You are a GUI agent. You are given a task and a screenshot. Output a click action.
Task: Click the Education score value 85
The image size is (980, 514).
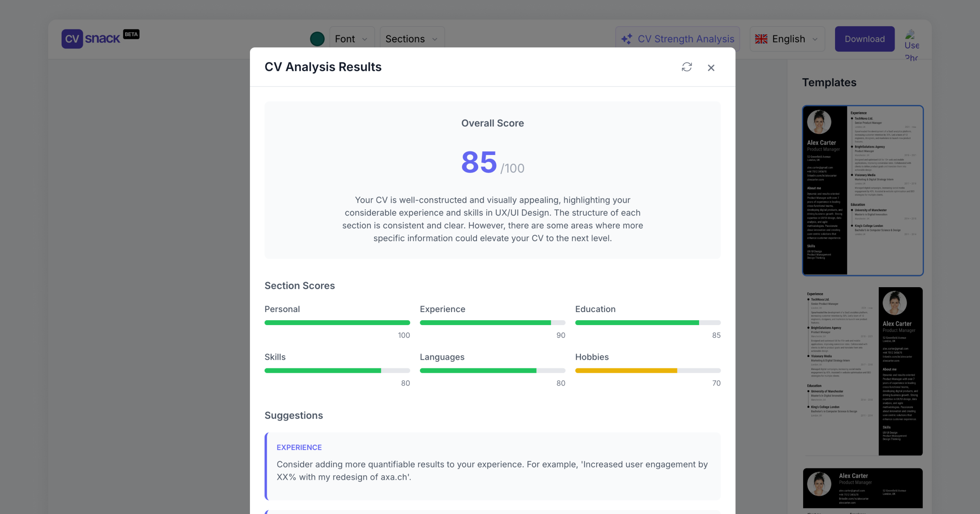[716, 335]
